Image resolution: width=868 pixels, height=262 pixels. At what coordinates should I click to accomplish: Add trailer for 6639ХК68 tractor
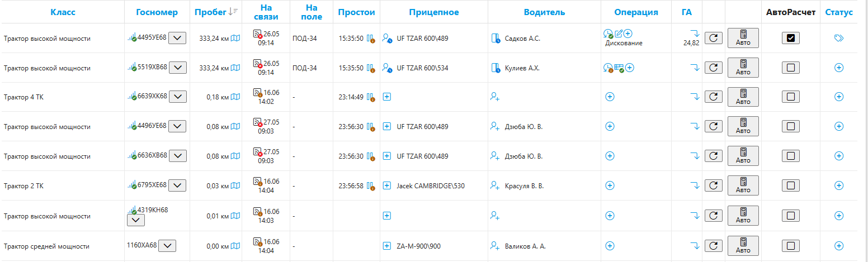click(x=386, y=97)
